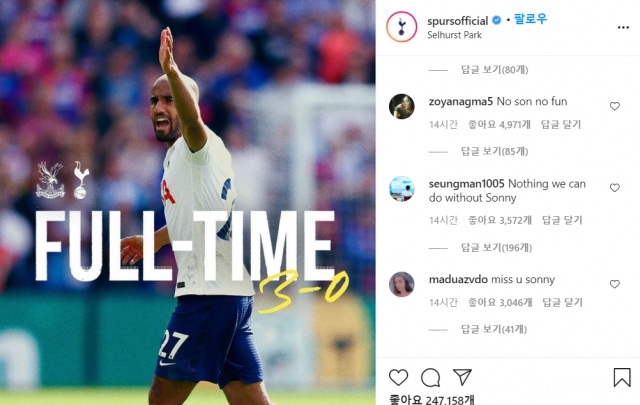Open zoyanagma5's profile avatar

click(x=402, y=107)
